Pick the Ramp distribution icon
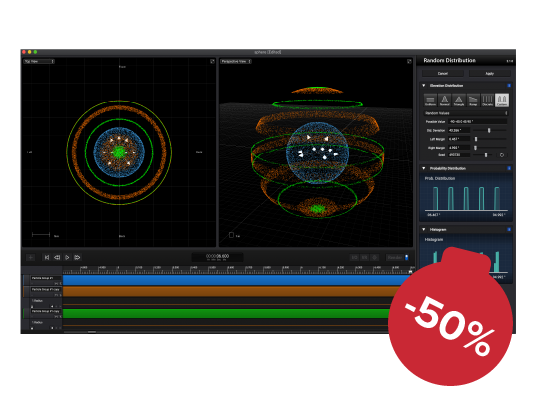Screen dimensions: 537x412 point(473,100)
